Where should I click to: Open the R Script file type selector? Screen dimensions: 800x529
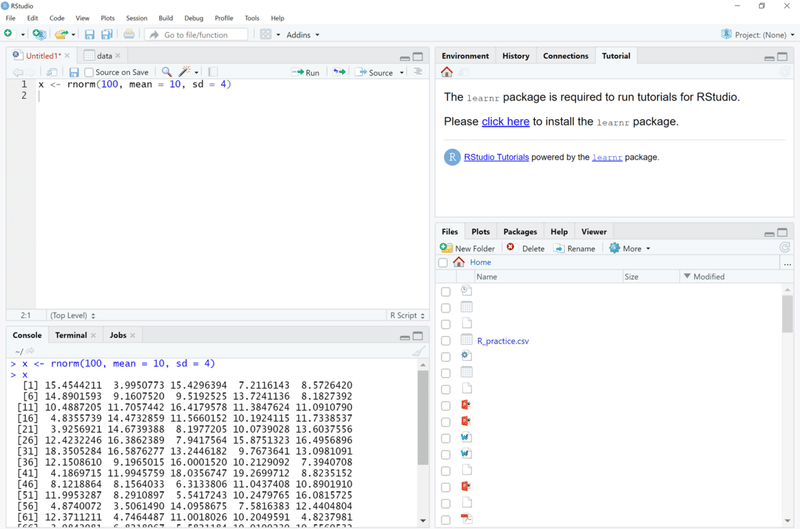point(407,315)
